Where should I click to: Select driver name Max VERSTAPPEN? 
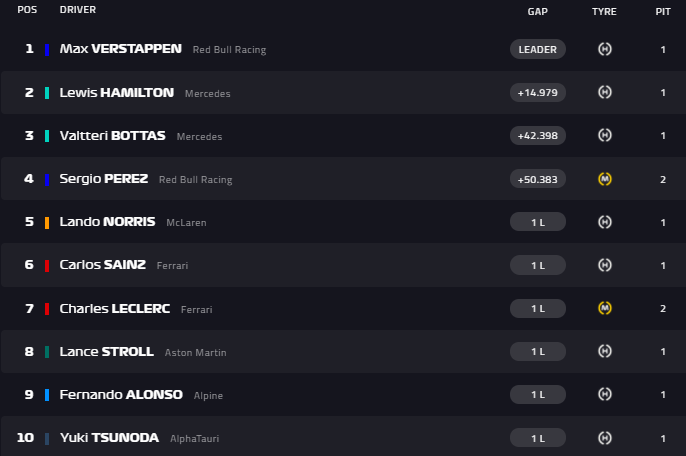coord(121,48)
